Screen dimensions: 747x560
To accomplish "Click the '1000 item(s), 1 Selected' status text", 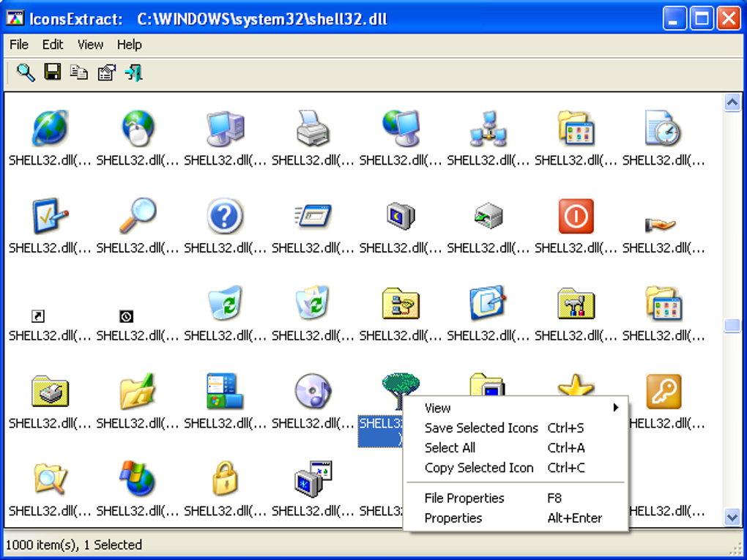I will pyautogui.click(x=74, y=545).
